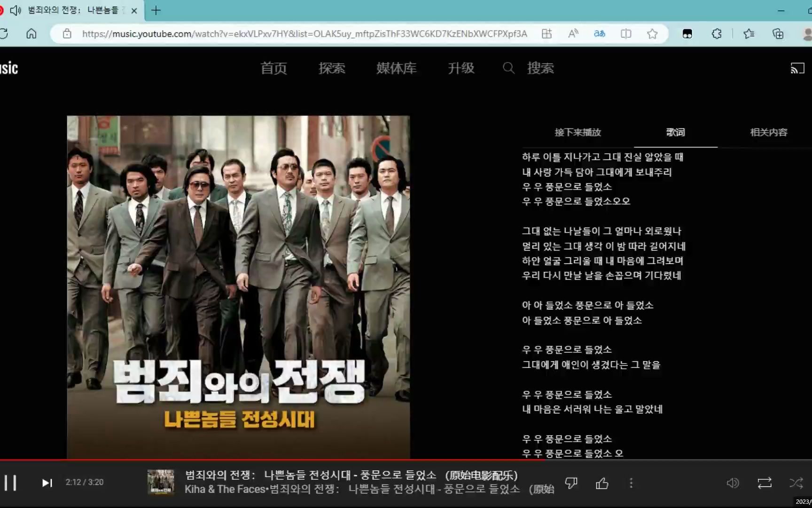Click lyric line 멀리 있는 그대 생각 이 밤 따라 길어지네
The image size is (812, 508).
604,246
